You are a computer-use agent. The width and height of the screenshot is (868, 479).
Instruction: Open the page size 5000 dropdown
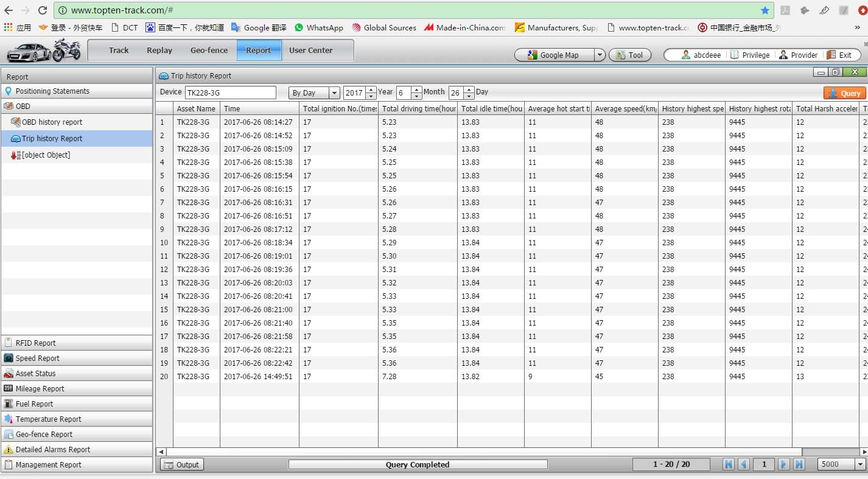pos(860,464)
